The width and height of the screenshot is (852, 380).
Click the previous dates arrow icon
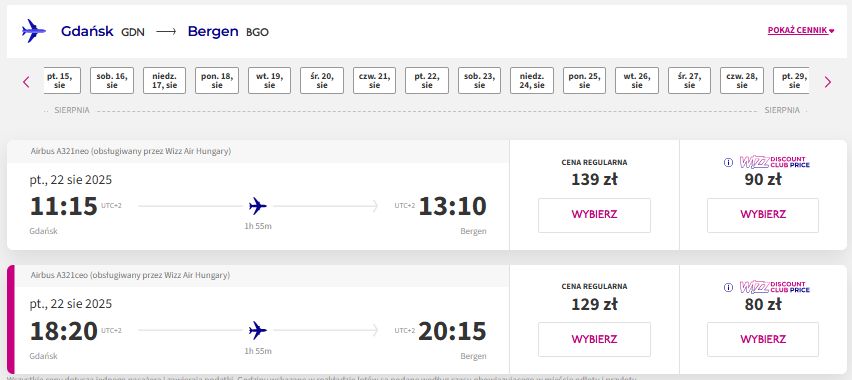(26, 82)
